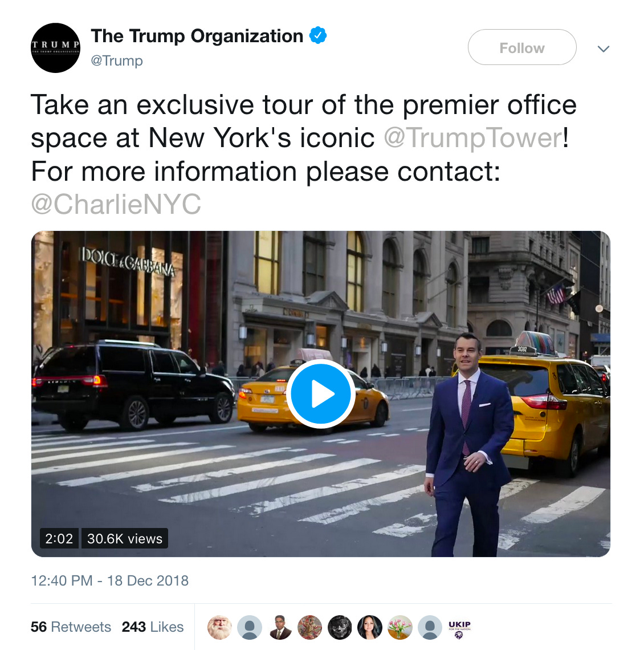This screenshot has width=644, height=650.
Task: Click the tulip flowers liker avatar
Action: 400,627
